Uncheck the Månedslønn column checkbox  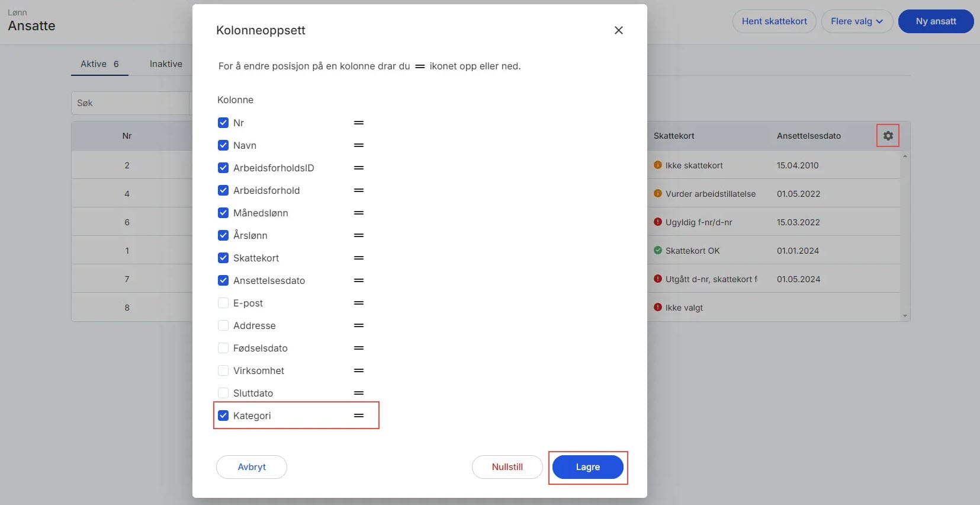[223, 213]
